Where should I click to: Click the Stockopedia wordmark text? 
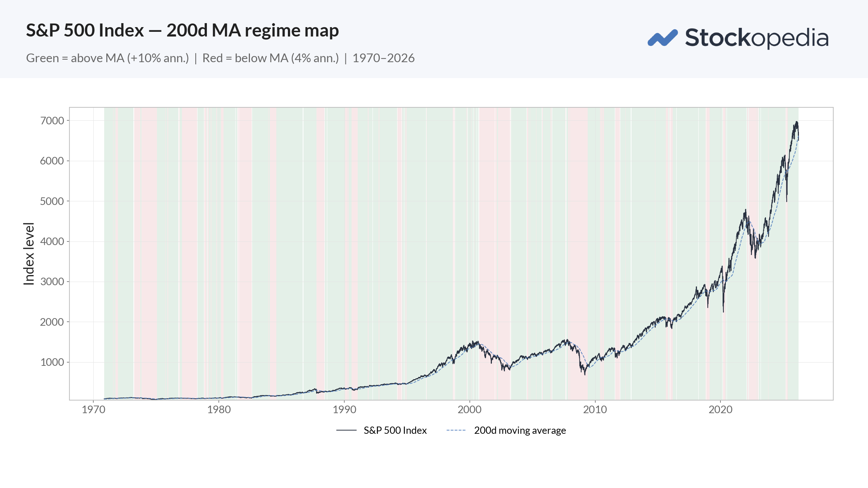[757, 38]
